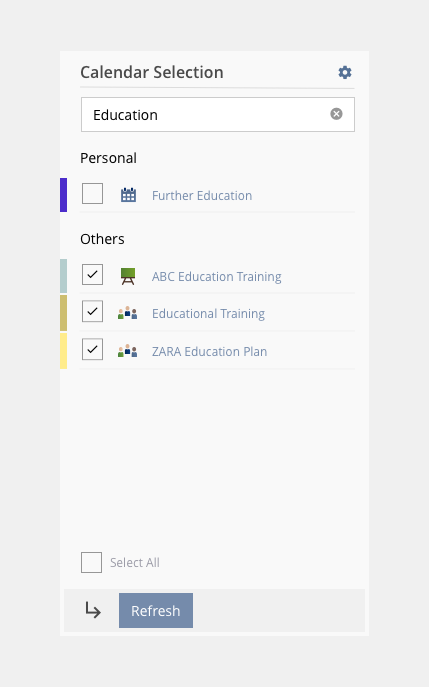Uncheck the ZARA Education Plan checkbox

click(x=92, y=349)
